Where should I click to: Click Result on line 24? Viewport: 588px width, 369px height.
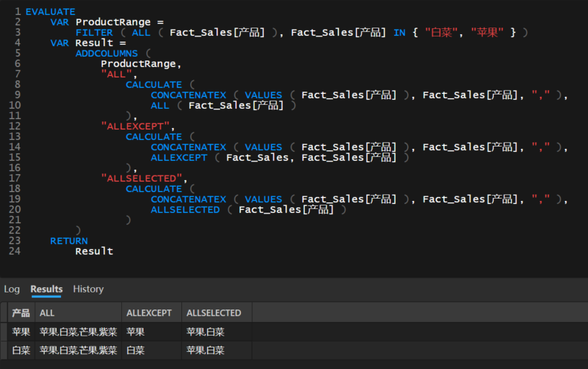coord(94,251)
